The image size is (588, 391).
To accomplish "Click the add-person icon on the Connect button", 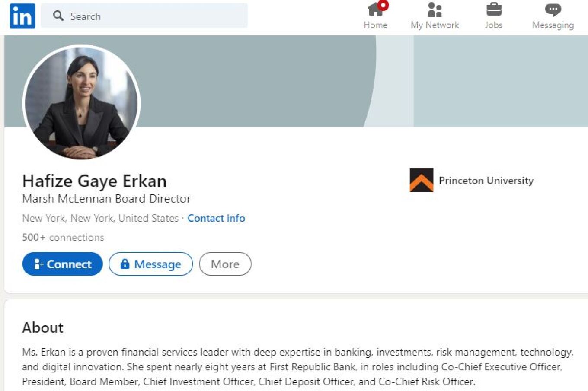I will (x=38, y=264).
